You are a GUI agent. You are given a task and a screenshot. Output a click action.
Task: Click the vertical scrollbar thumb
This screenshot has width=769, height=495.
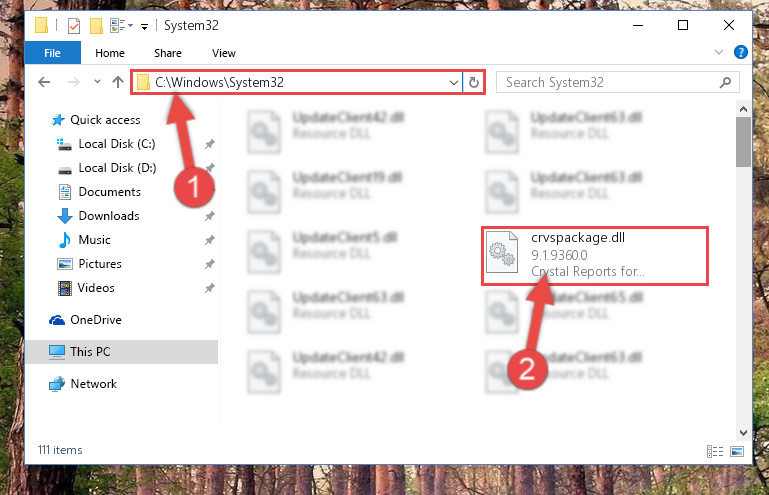pyautogui.click(x=743, y=142)
